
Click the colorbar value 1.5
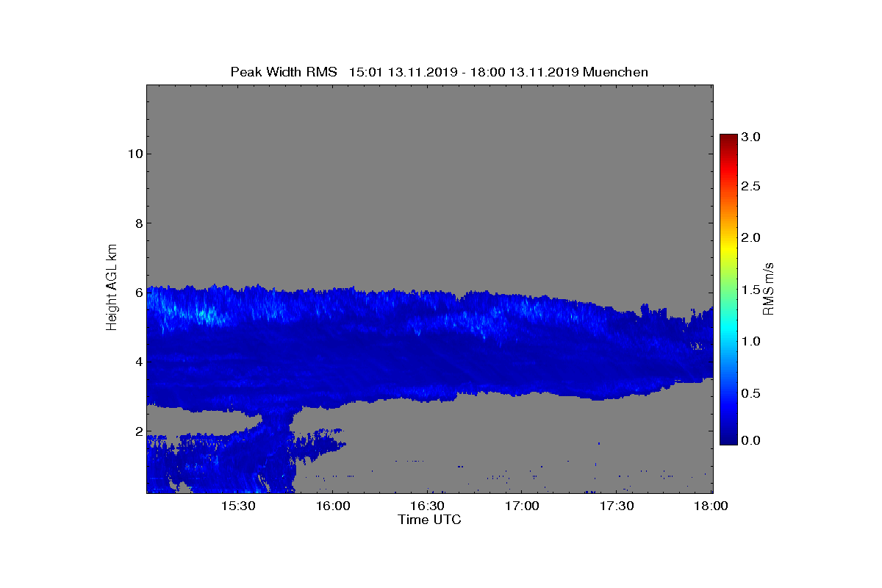pyautogui.click(x=751, y=290)
